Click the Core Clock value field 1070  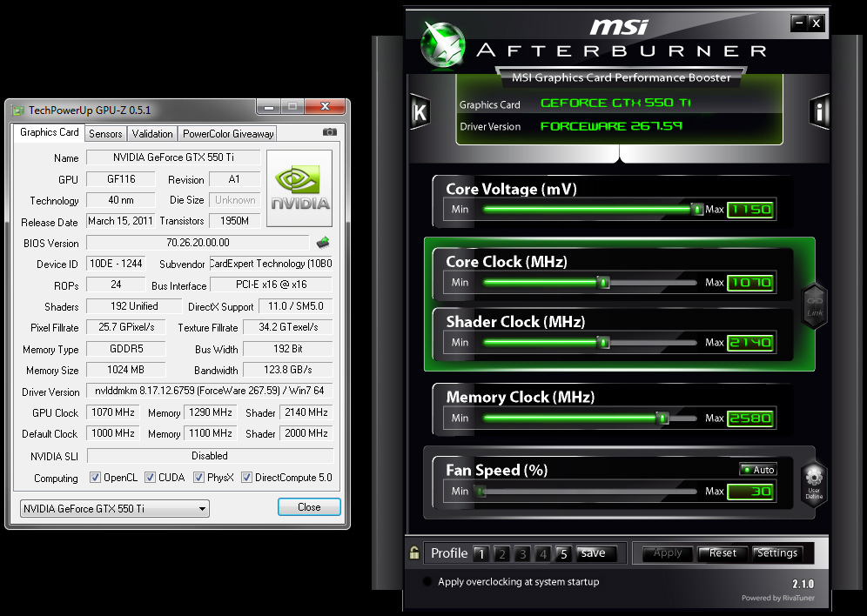coord(750,283)
